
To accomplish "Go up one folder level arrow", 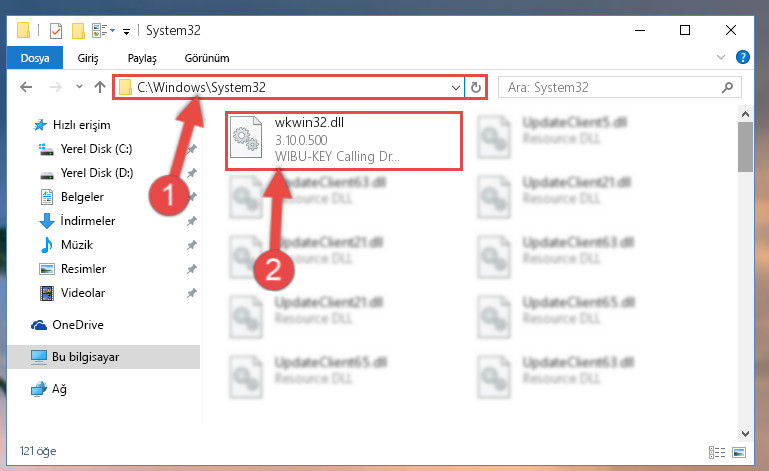I will point(100,87).
